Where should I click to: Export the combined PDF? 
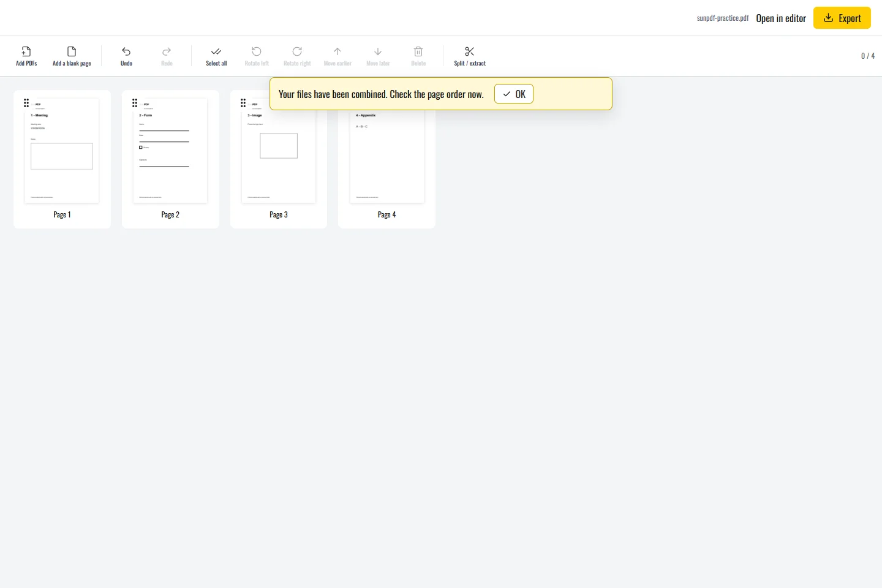pyautogui.click(x=842, y=18)
